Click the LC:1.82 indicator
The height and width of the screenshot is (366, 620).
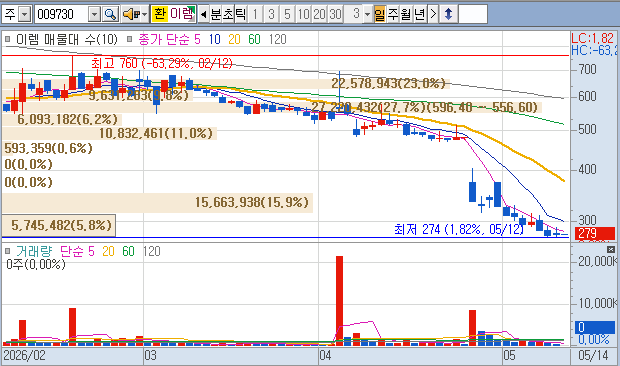coord(592,38)
